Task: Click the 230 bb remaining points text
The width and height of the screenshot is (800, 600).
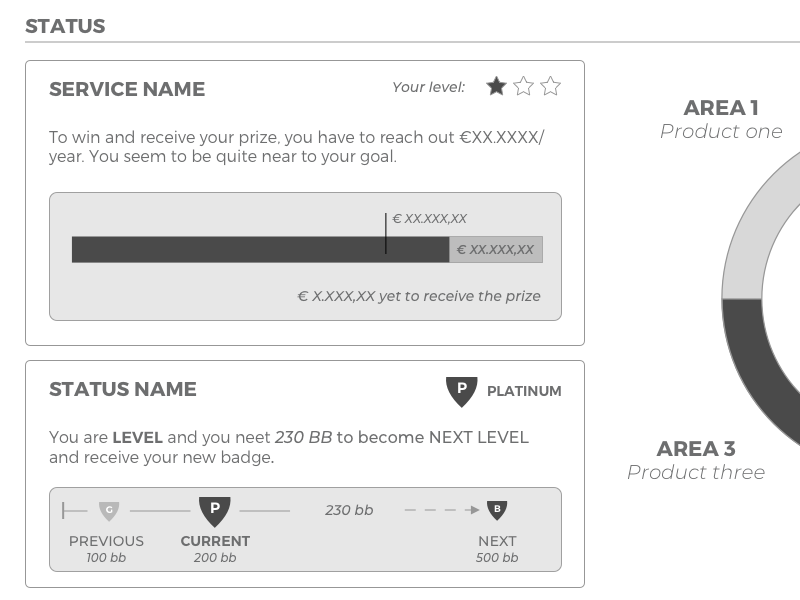Action: (349, 511)
